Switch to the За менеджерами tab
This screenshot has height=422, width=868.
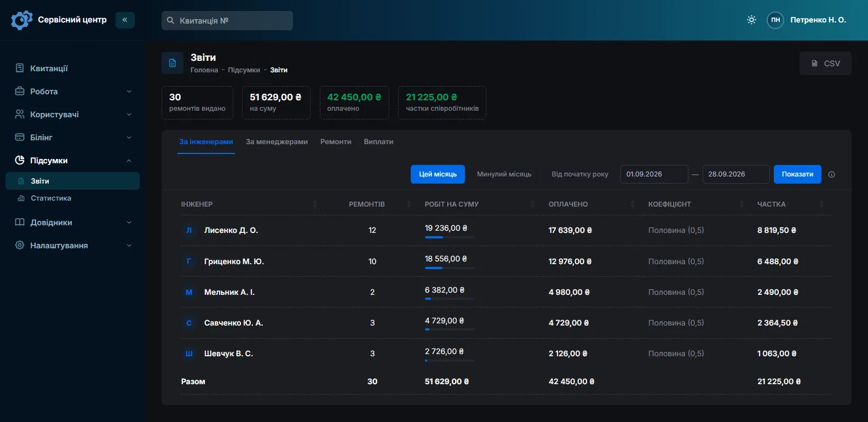[x=277, y=142]
